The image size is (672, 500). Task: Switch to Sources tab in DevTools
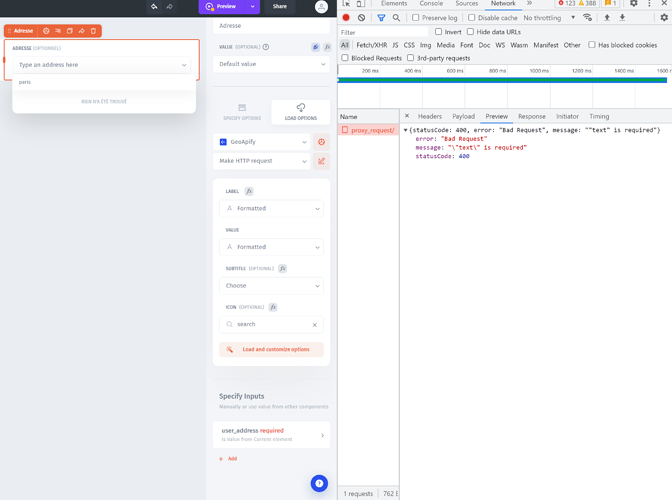pyautogui.click(x=466, y=3)
